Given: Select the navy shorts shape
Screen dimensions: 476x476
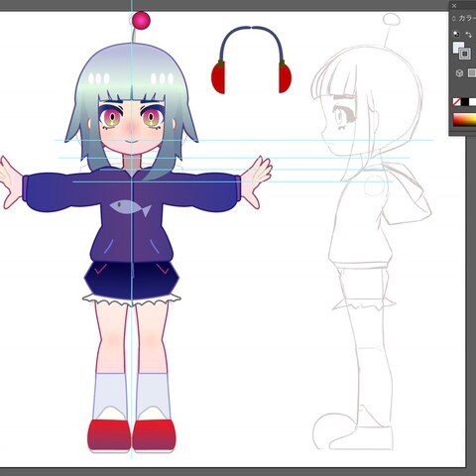Looking at the screenshot, I should (x=132, y=280).
